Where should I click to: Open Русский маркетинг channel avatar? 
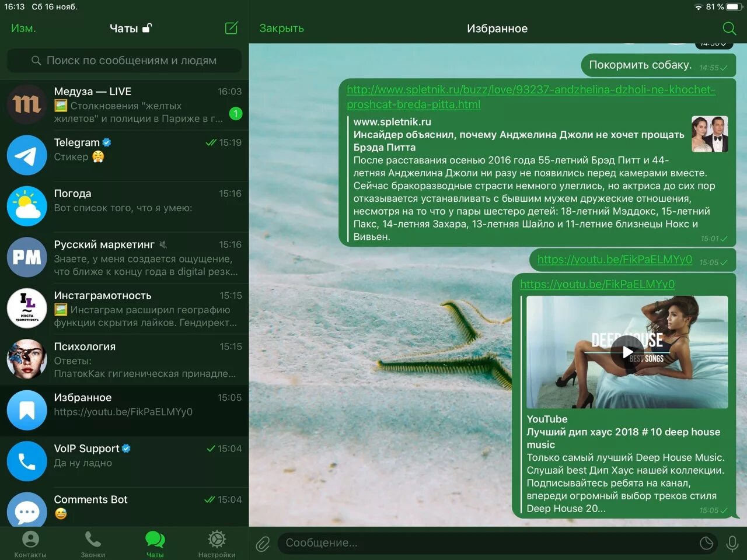tap(27, 257)
